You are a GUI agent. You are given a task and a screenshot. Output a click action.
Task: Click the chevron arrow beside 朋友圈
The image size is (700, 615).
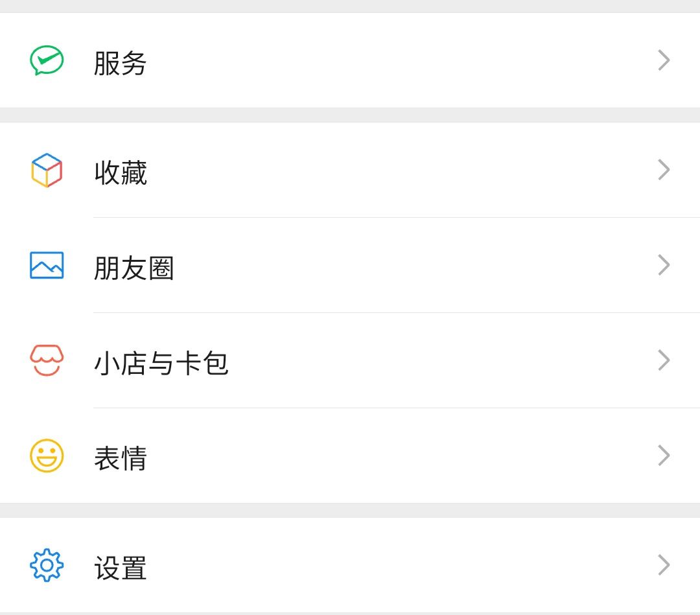664,266
